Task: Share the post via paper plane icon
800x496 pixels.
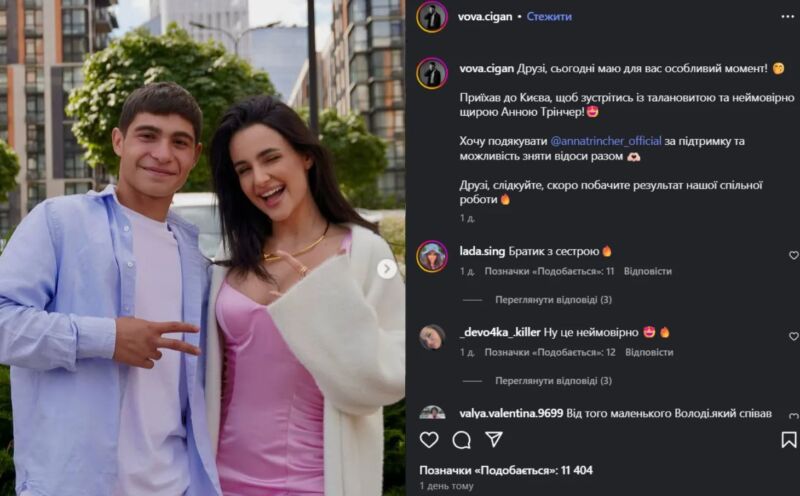Action: click(493, 439)
